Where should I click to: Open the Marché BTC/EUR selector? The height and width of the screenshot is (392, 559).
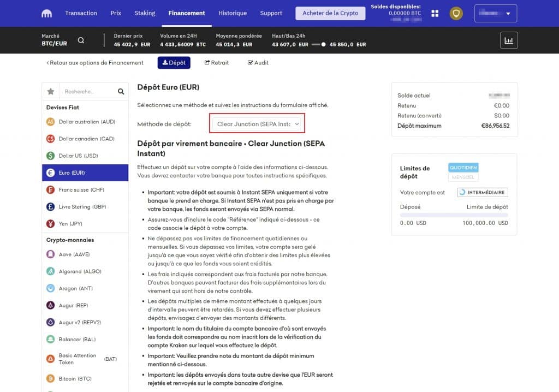53,39
